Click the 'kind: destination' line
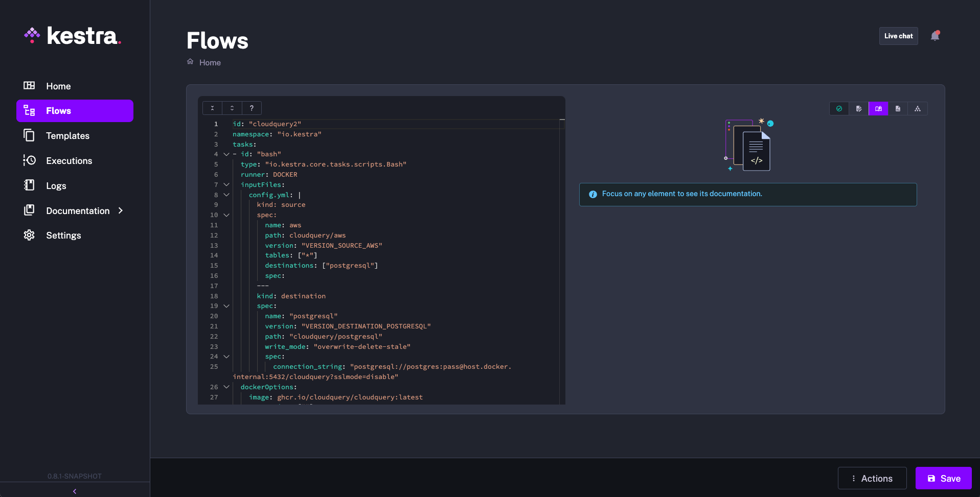Image resolution: width=980 pixels, height=497 pixels. tap(291, 296)
